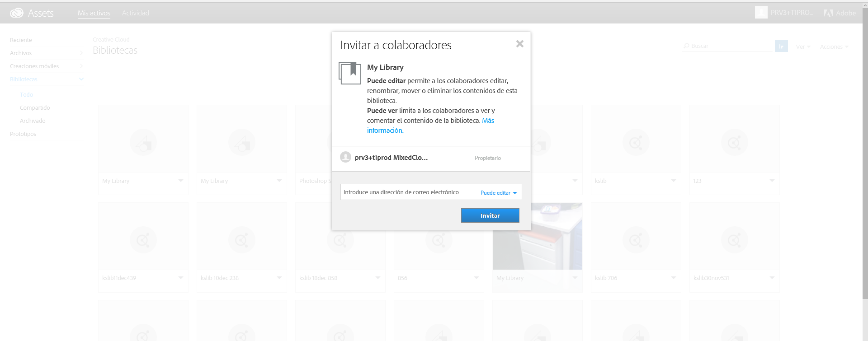868x341 pixels.
Task: Collapse the Bibliotecas sidebar section
Action: pyautogui.click(x=81, y=79)
